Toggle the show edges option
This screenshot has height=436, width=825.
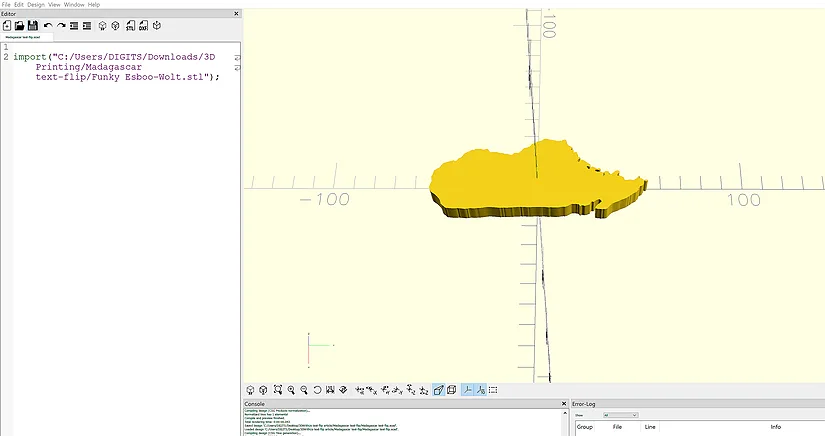[493, 390]
